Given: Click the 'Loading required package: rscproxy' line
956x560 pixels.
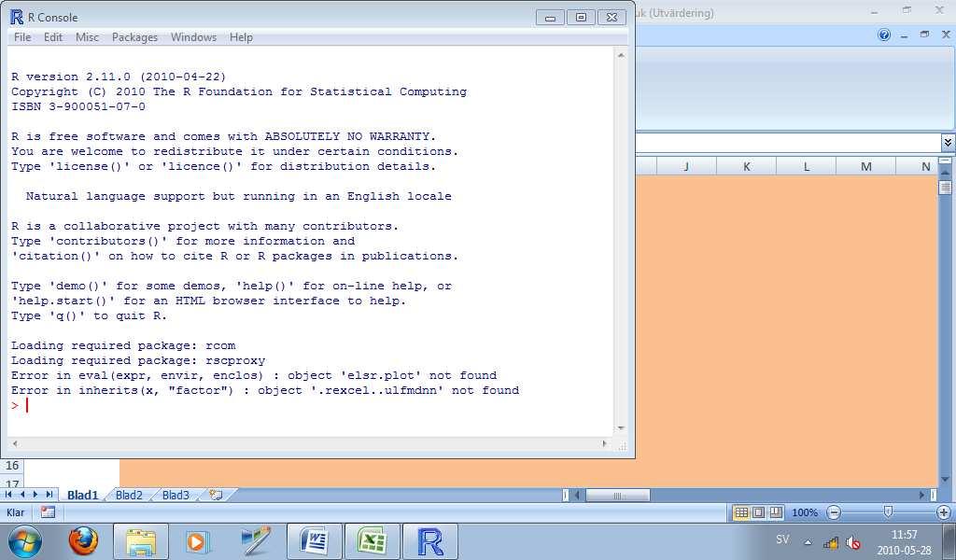Looking at the screenshot, I should pyautogui.click(x=138, y=360).
